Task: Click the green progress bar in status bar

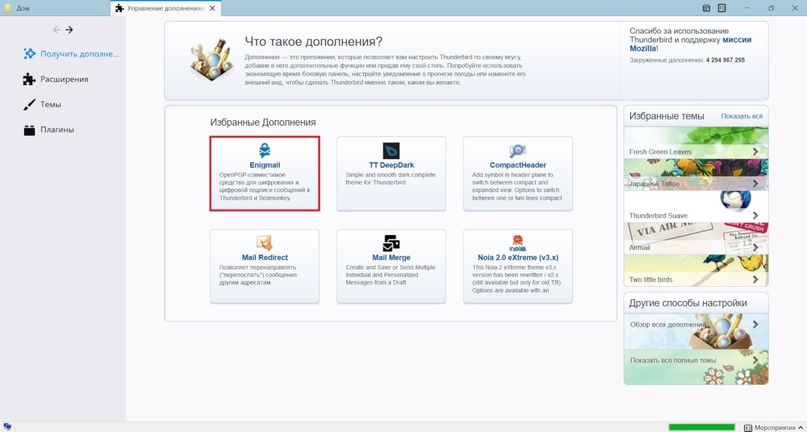Action: tap(701, 427)
